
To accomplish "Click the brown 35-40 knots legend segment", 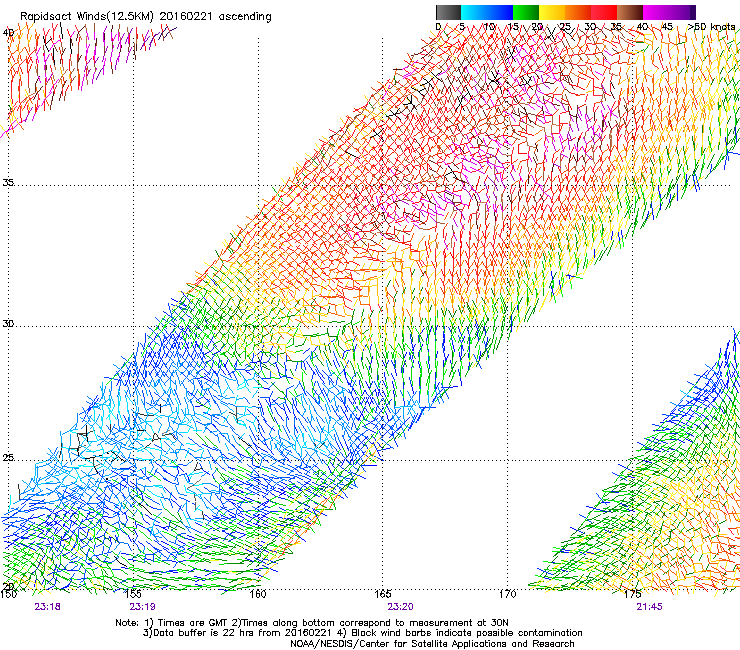I will click(630, 12).
